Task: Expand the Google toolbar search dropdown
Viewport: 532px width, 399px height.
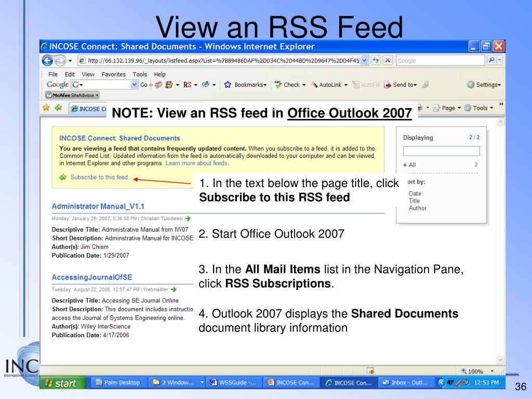Action: (135, 85)
